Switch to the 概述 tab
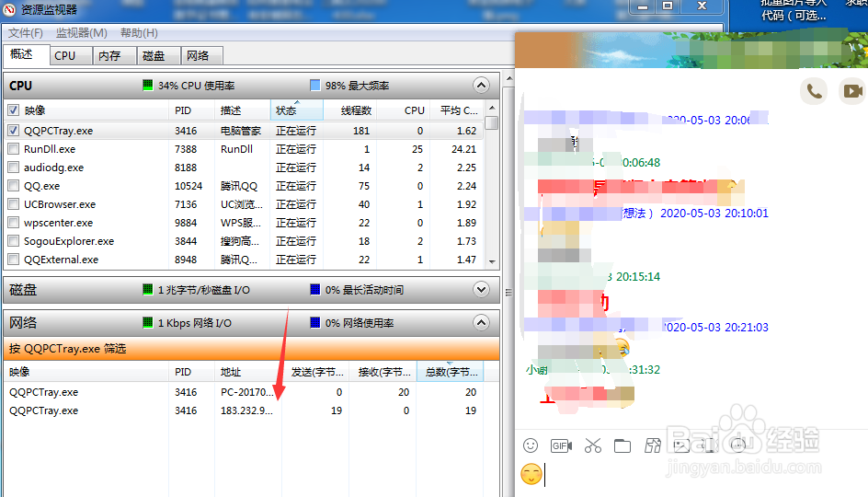Viewport: 868px width, 497px height. pyautogui.click(x=26, y=54)
